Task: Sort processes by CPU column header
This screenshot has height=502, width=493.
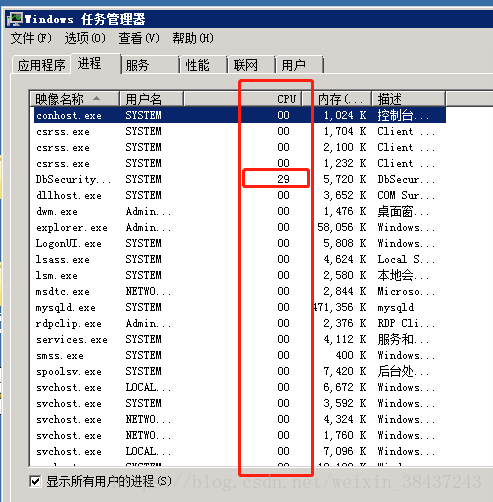Action: tap(242, 99)
